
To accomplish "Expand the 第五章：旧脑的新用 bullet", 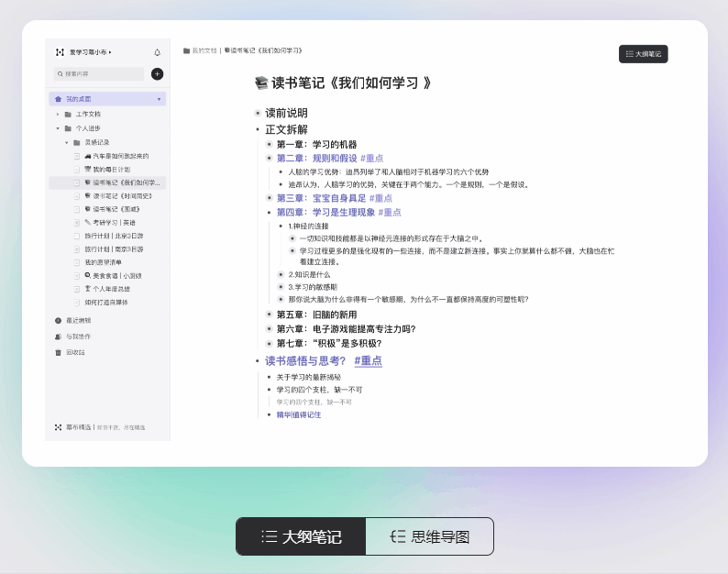I will point(269,315).
